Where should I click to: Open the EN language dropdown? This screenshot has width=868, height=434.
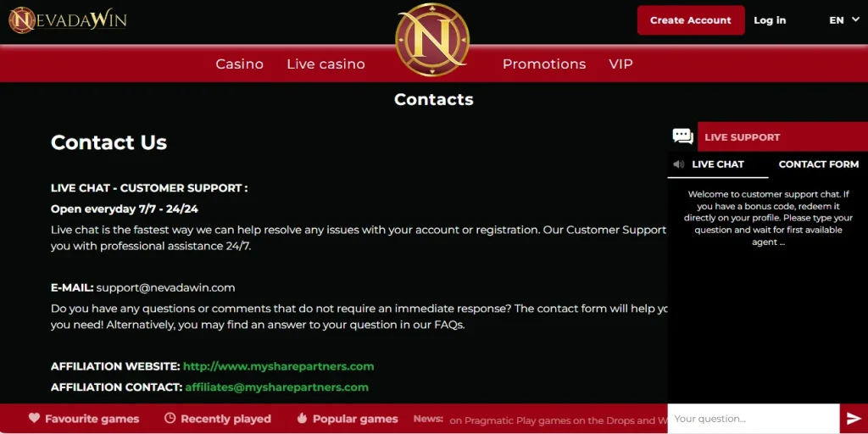843,20
